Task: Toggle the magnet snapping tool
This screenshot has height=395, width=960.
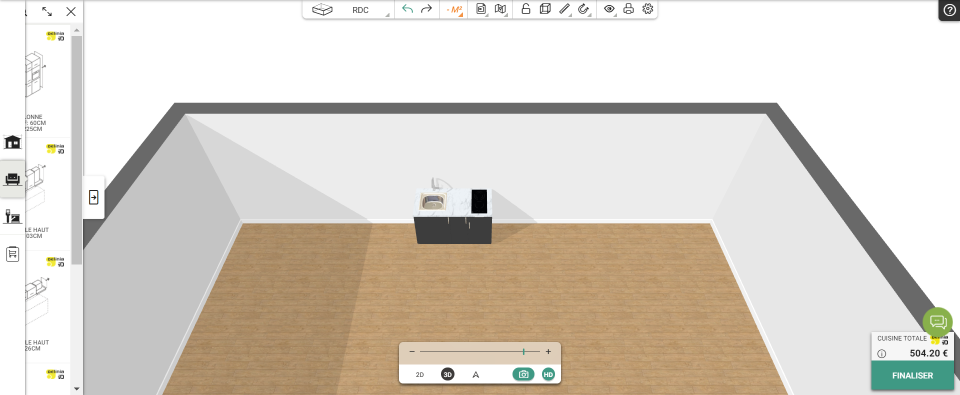Action: tap(583, 9)
